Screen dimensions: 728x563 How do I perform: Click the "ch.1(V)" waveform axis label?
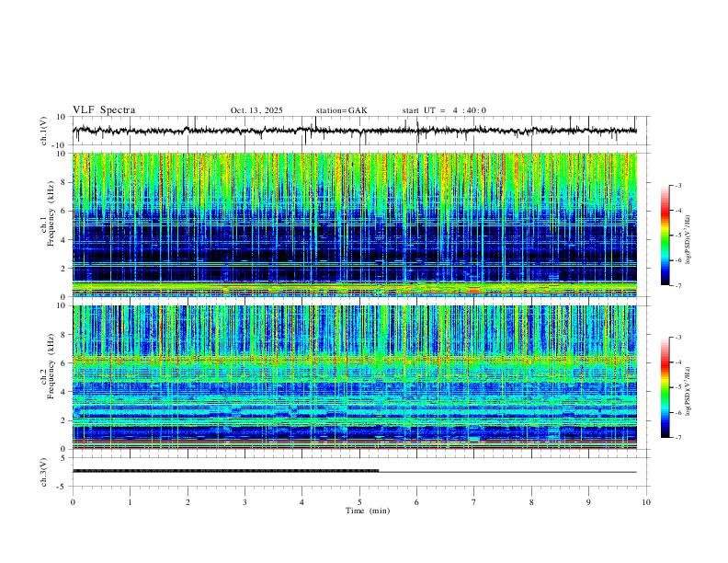click(44, 131)
